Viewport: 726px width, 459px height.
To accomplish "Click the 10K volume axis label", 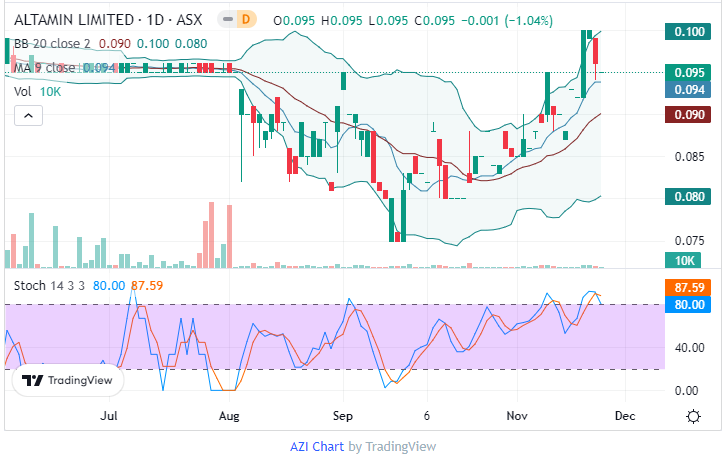I will (x=686, y=261).
